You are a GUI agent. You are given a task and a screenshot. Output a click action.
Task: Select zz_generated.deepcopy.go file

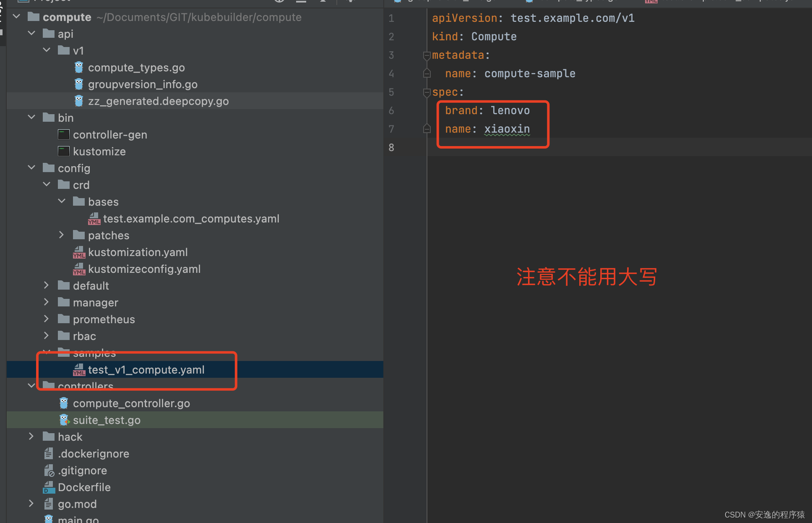(x=158, y=101)
